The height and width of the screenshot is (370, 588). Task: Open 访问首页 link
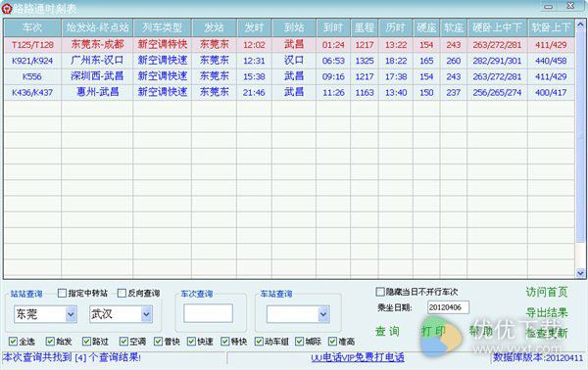547,292
